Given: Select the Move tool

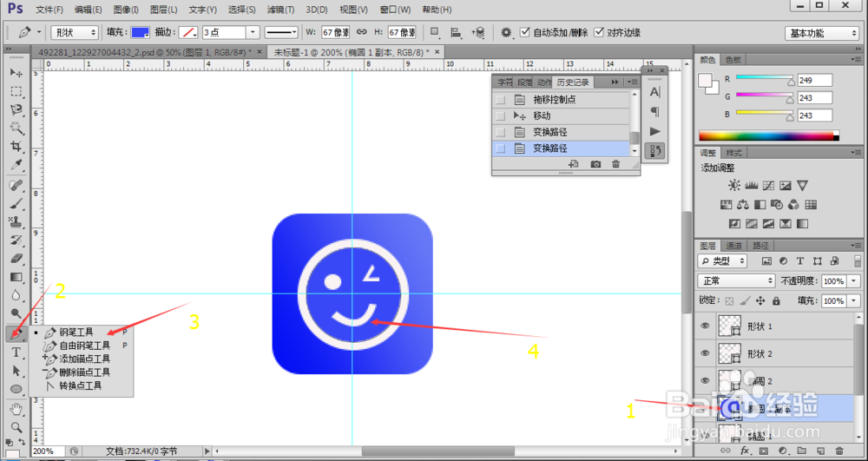Looking at the screenshot, I should coord(16,73).
